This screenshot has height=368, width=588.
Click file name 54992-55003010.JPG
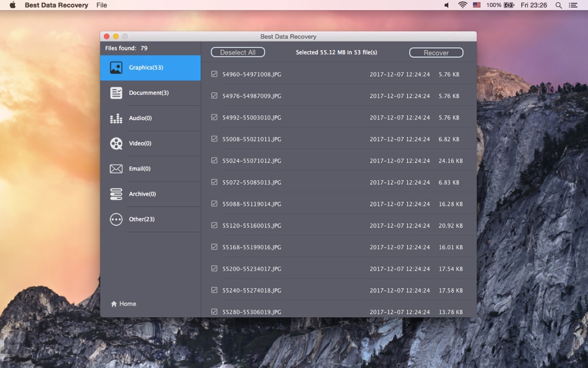tap(252, 118)
